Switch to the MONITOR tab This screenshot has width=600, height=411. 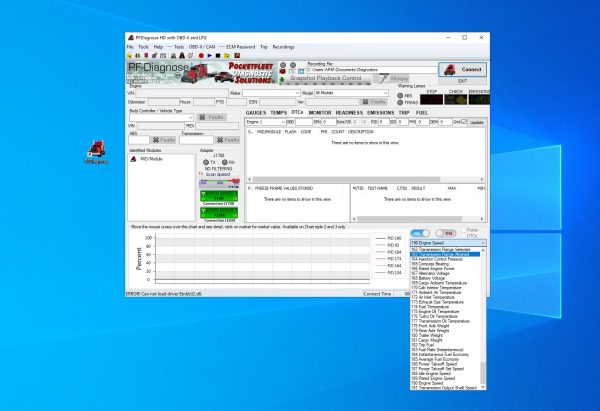click(320, 113)
